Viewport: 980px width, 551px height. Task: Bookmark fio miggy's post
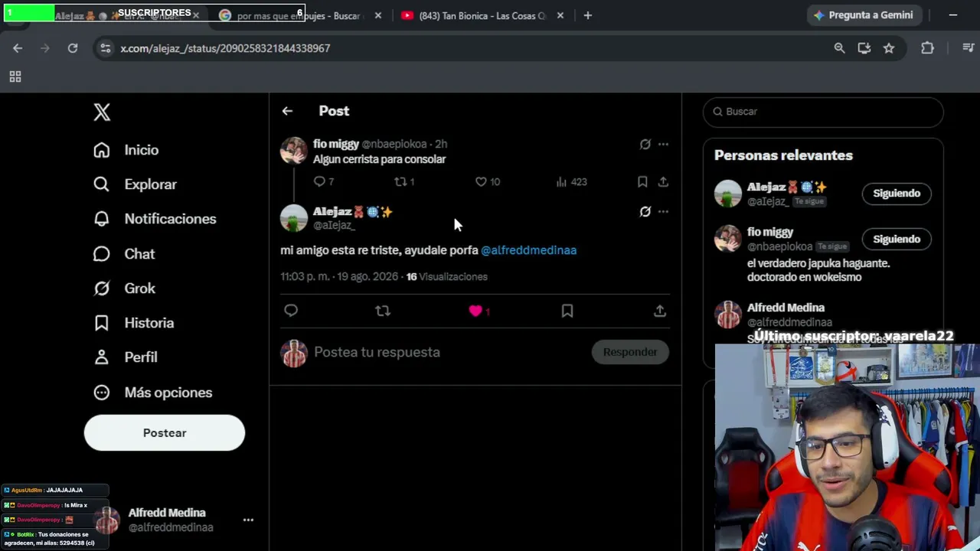(642, 182)
